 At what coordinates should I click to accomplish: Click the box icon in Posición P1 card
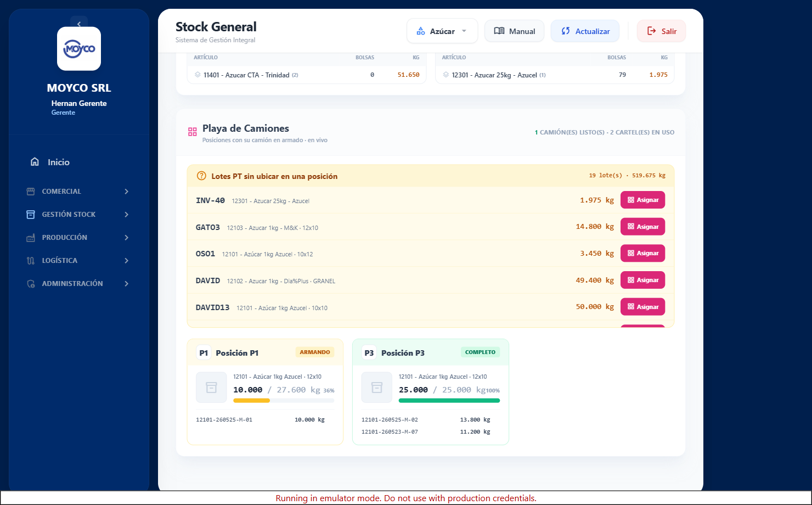pyautogui.click(x=211, y=388)
